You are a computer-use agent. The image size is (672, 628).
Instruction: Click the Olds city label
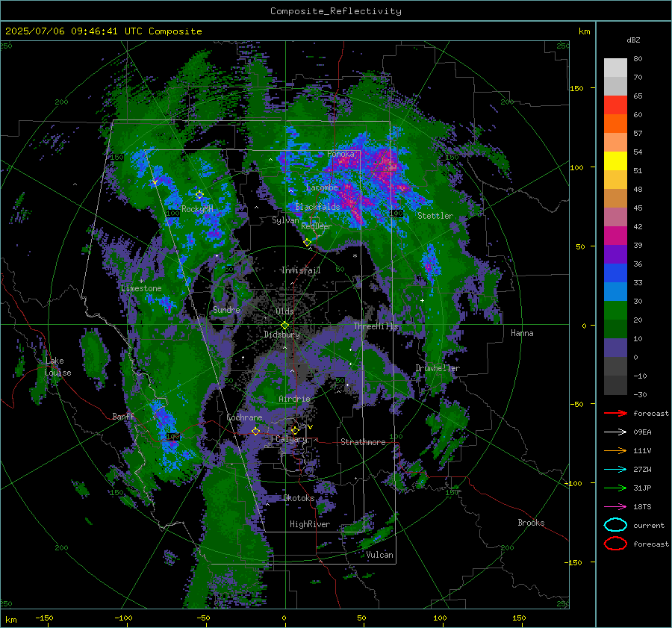284,311
